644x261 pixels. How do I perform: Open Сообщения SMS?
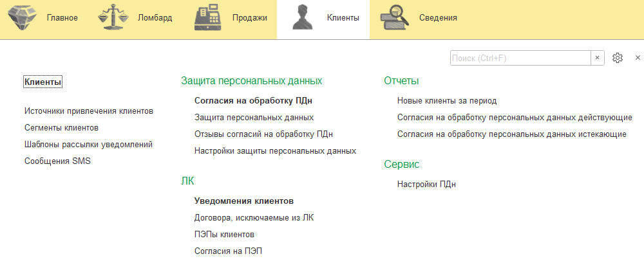pos(57,161)
